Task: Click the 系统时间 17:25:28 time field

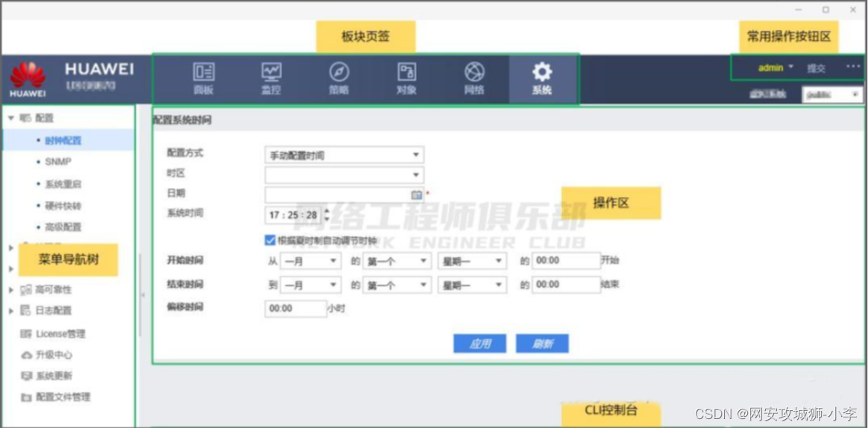Action: coord(293,215)
